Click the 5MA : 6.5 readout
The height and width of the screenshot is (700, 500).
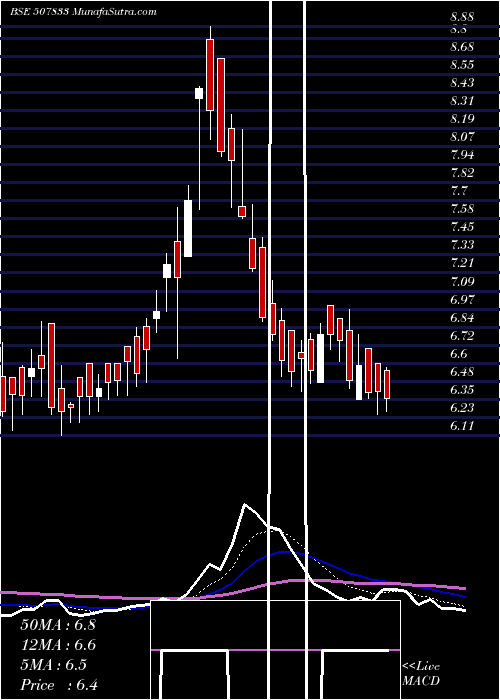click(x=54, y=665)
